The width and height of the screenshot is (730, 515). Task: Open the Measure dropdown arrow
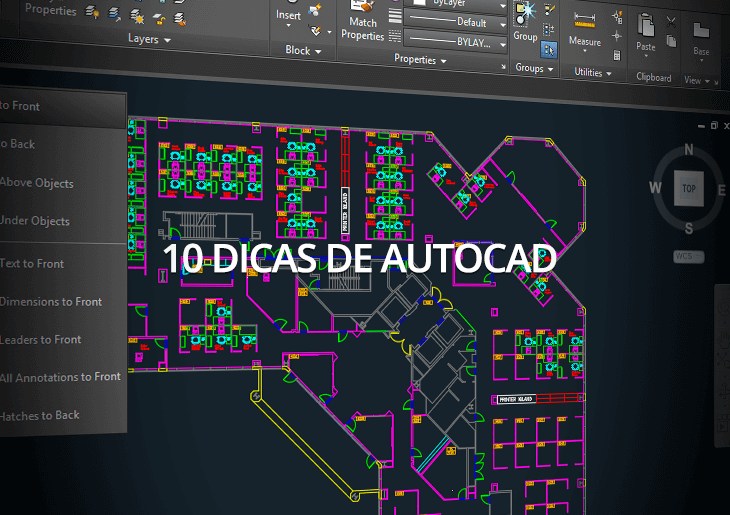[x=585, y=50]
